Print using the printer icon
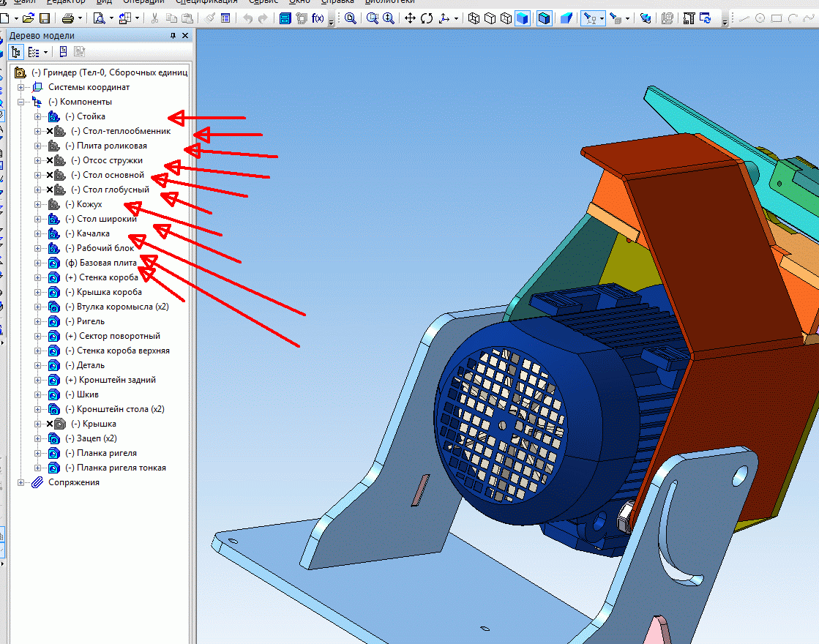 [68, 18]
